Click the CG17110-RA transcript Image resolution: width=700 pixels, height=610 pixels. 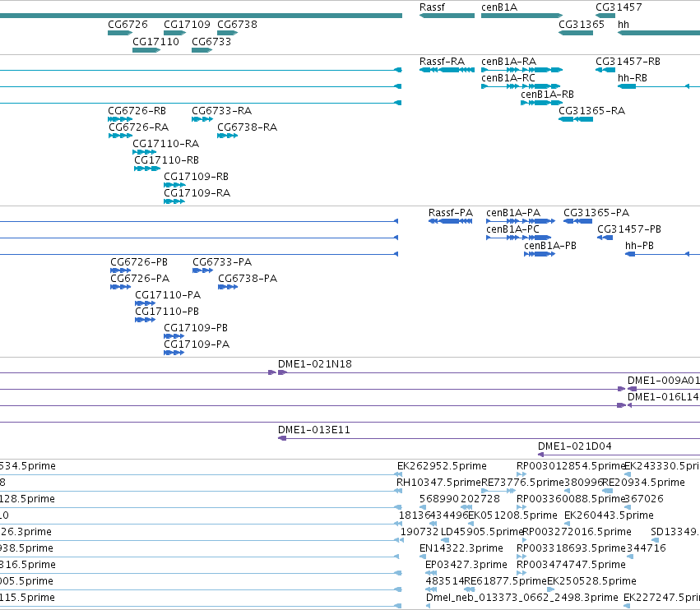pyautogui.click(x=144, y=152)
